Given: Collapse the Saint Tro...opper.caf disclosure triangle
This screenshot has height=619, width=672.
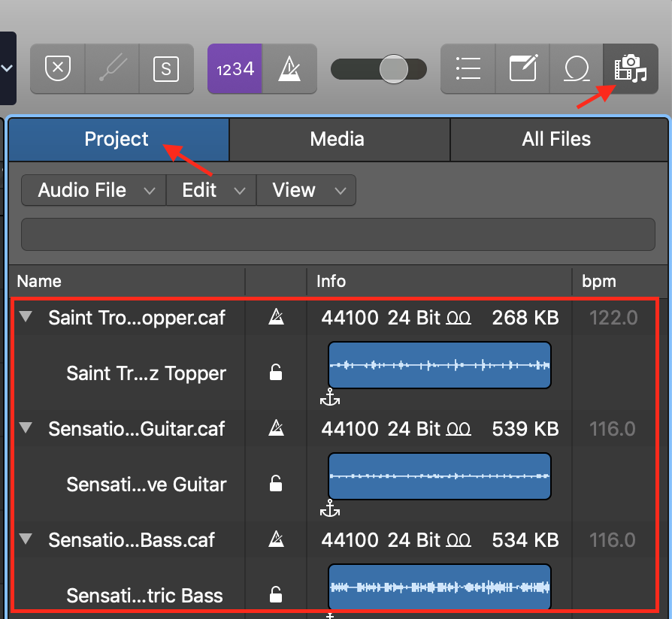Looking at the screenshot, I should 26,316.
